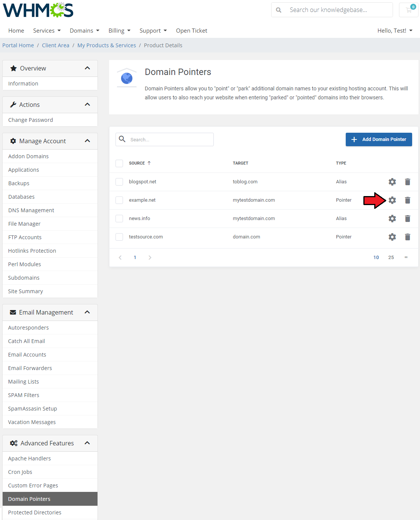This screenshot has width=420, height=520.
Task: Collapse the Manage Account panel
Action: point(87,141)
